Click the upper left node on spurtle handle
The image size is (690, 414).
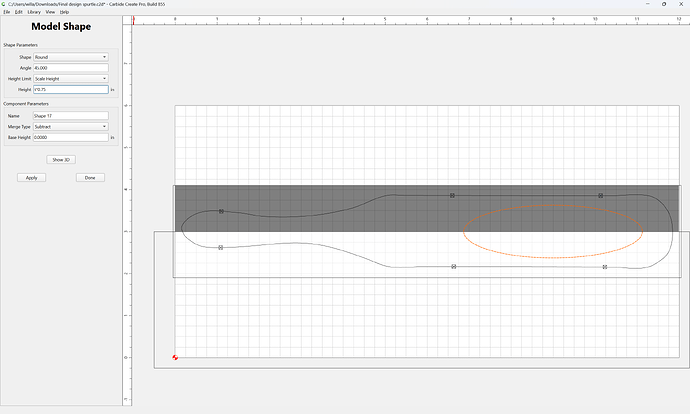pyautogui.click(x=221, y=212)
